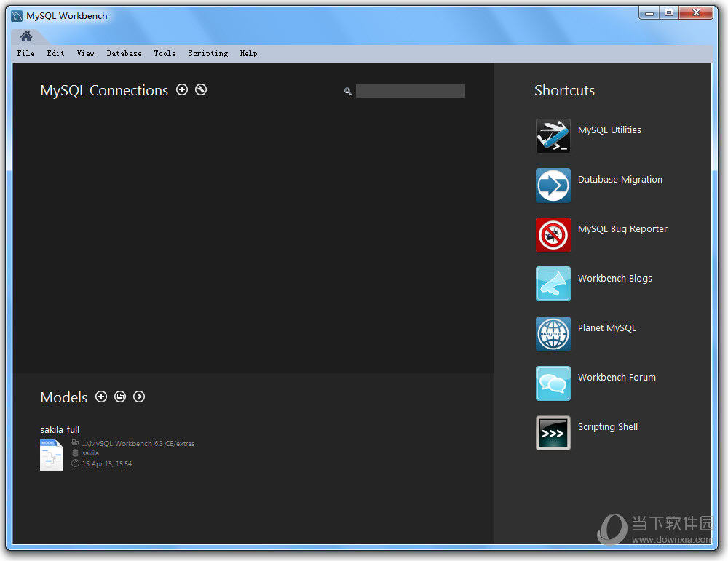Open existing model folder icon
728x561 pixels.
(120, 397)
